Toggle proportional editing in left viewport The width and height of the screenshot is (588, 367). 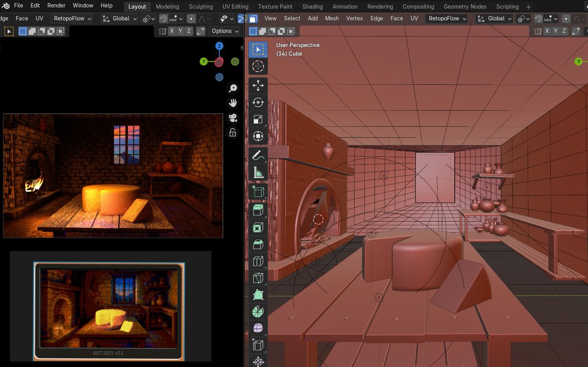point(191,19)
